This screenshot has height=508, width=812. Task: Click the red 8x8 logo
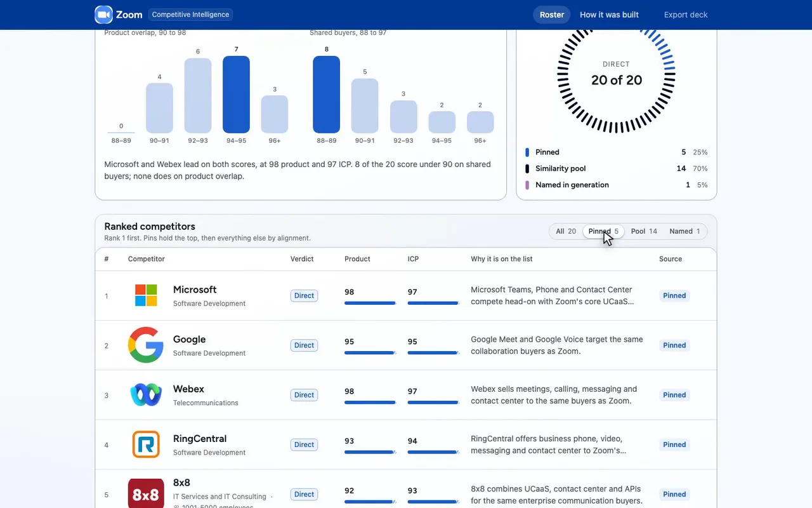[146, 494]
